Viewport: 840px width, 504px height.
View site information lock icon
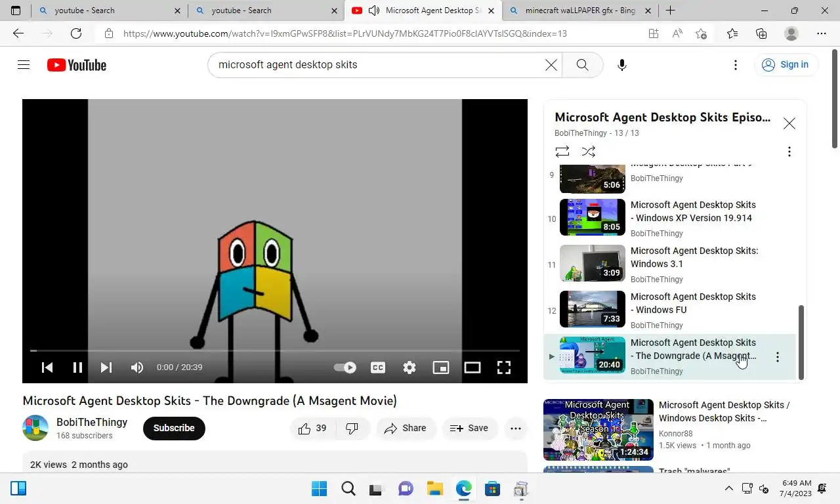(108, 33)
